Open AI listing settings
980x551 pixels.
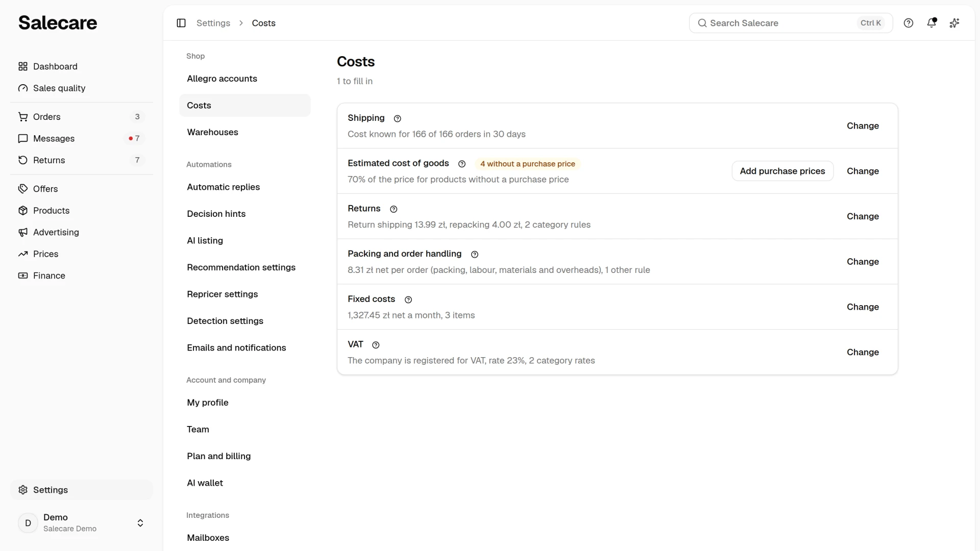pyautogui.click(x=244, y=241)
